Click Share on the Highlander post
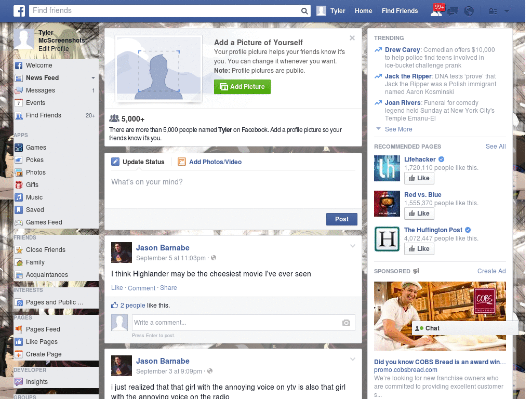This screenshot has width=532, height=399. pos(168,288)
